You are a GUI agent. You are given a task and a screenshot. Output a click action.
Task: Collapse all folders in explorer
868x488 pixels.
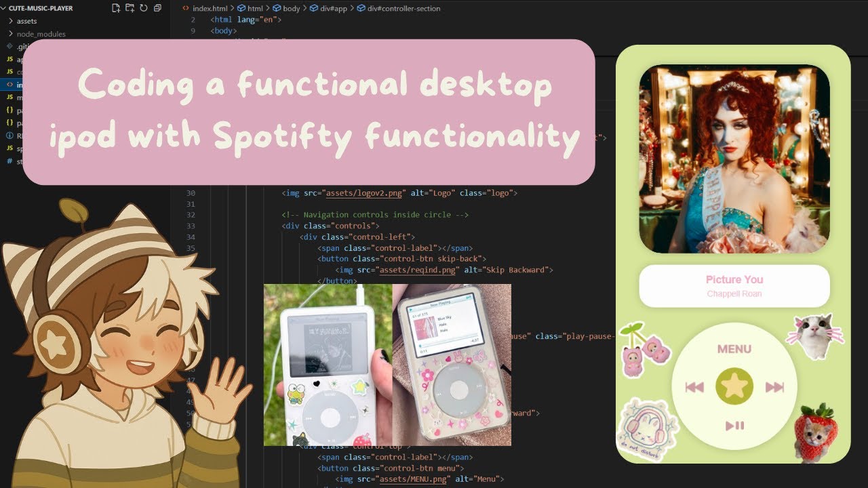pyautogui.click(x=157, y=8)
